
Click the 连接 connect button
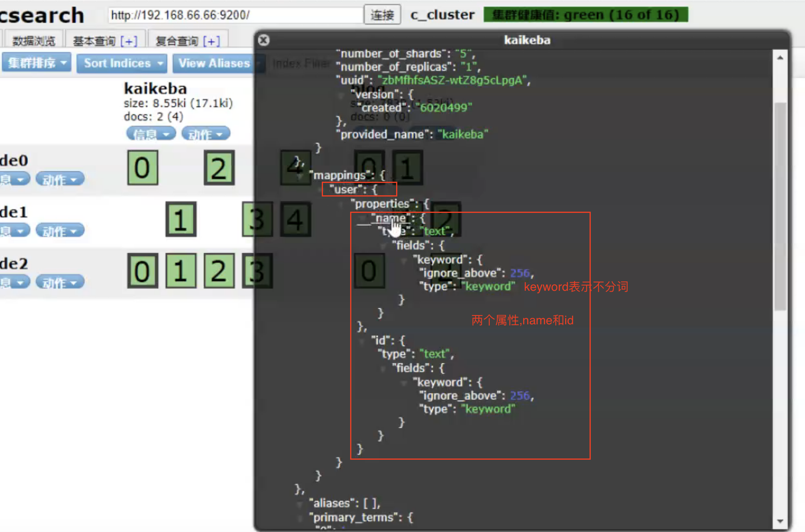pyautogui.click(x=382, y=15)
